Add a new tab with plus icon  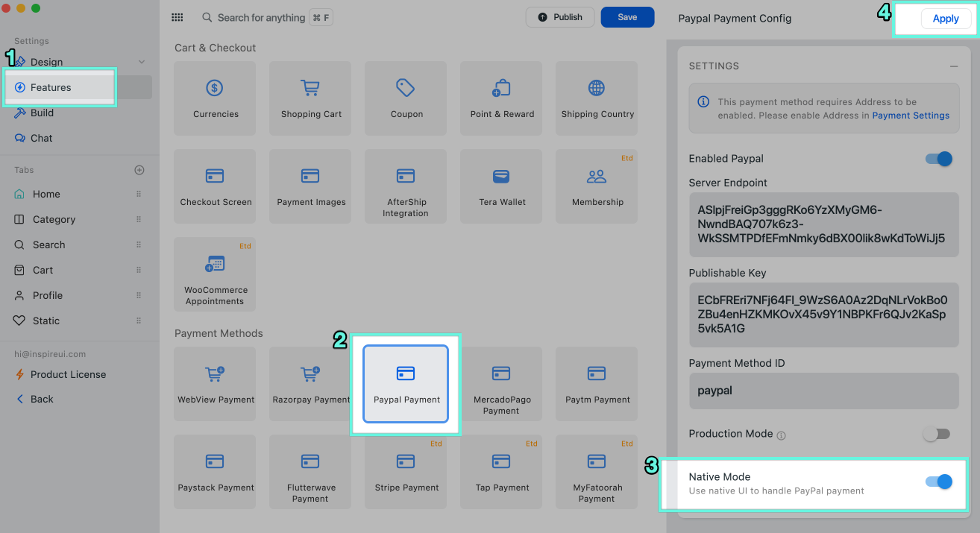139,170
